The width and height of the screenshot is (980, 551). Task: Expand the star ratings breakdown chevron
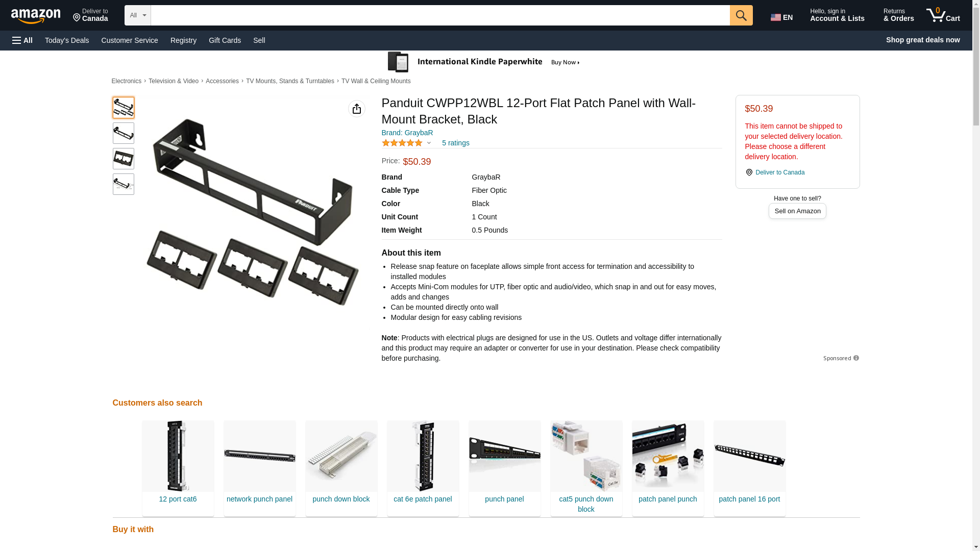click(429, 143)
